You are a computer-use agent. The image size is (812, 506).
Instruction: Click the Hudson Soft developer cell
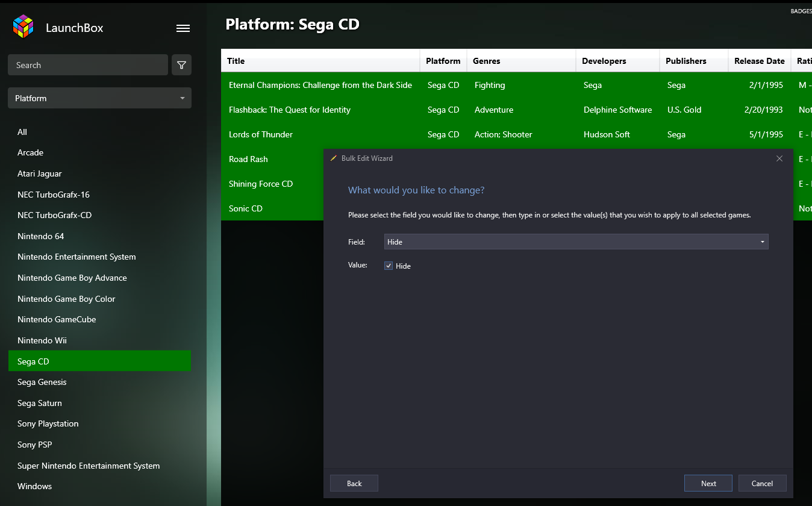pos(607,134)
